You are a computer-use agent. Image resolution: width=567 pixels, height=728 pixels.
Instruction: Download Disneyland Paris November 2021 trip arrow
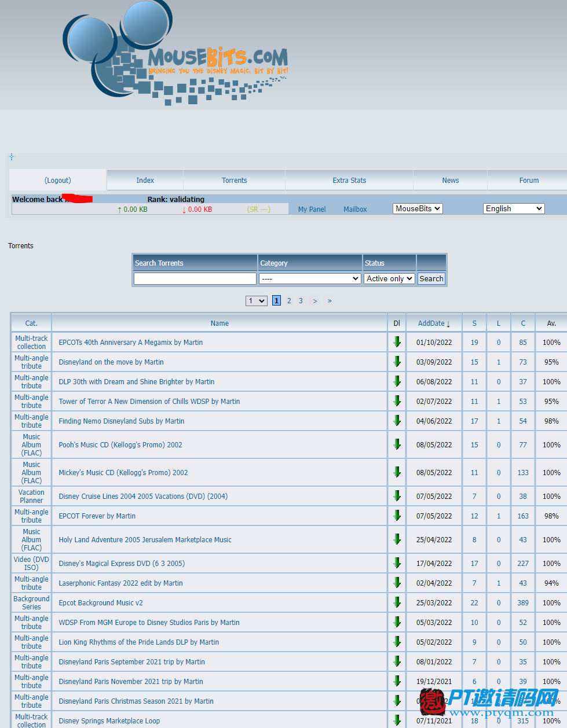click(397, 681)
